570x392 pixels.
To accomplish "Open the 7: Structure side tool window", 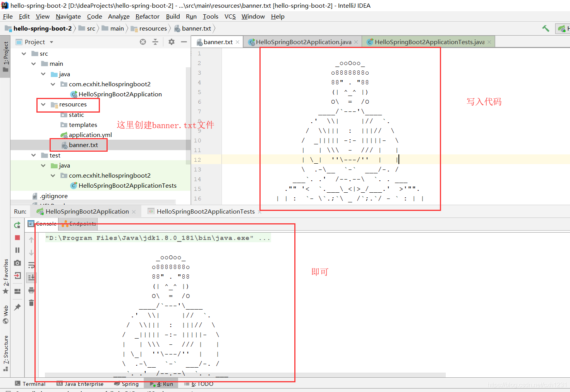I will point(5,353).
